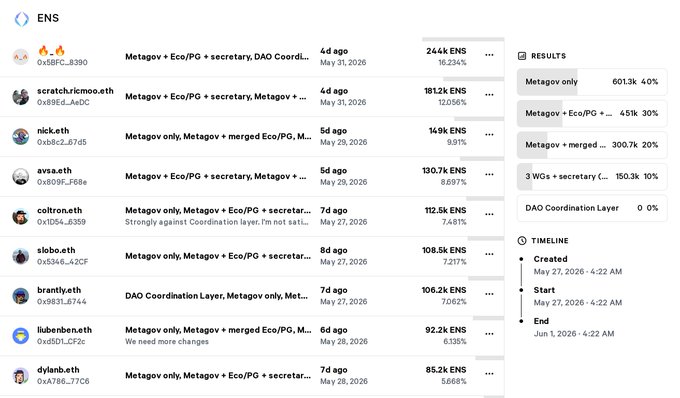Click the 130.7k ENS voting power
The width and height of the screenshot is (680, 398).
pyautogui.click(x=444, y=171)
